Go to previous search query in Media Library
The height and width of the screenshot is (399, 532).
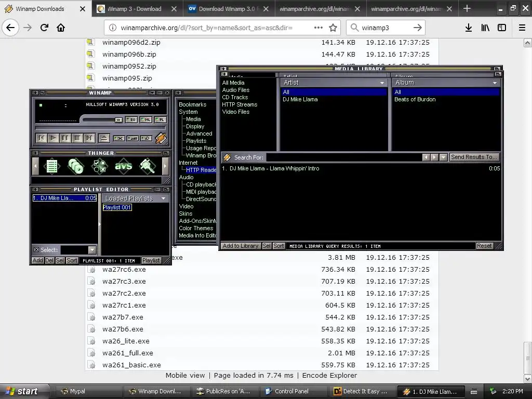point(426,157)
